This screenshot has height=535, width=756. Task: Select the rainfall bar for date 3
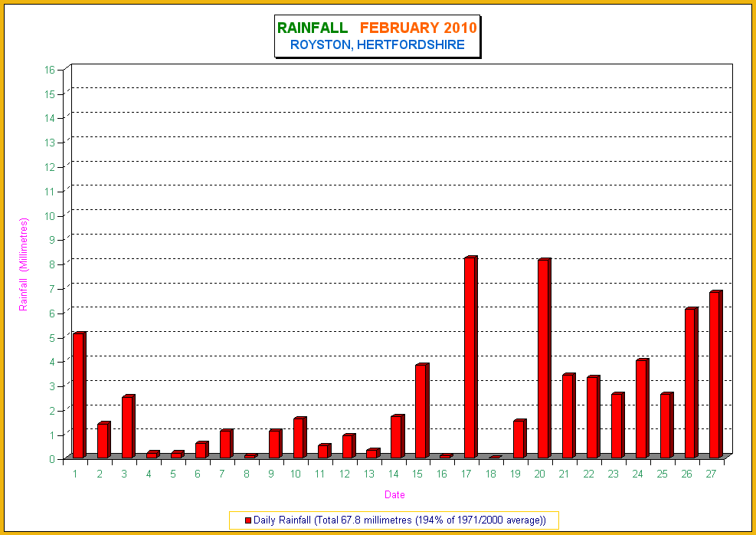[x=128, y=426]
